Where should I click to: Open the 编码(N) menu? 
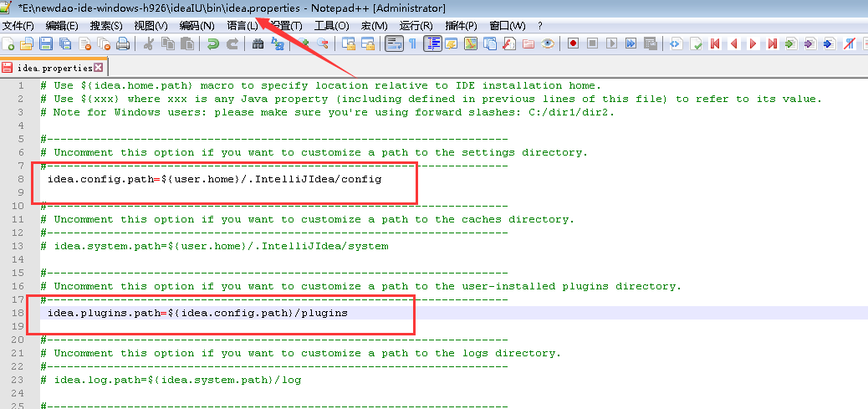click(x=197, y=25)
